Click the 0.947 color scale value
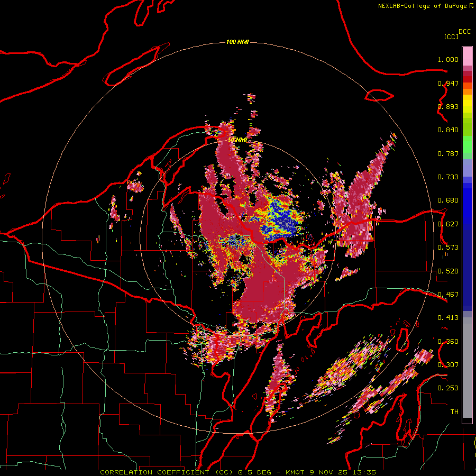This screenshot has width=476, height=476. pos(448,83)
